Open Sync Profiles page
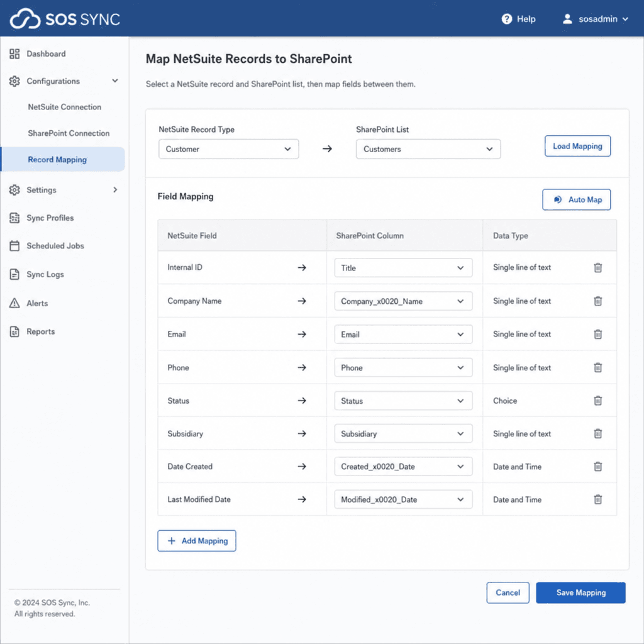Image resolution: width=644 pixels, height=644 pixels. pyautogui.click(x=50, y=218)
